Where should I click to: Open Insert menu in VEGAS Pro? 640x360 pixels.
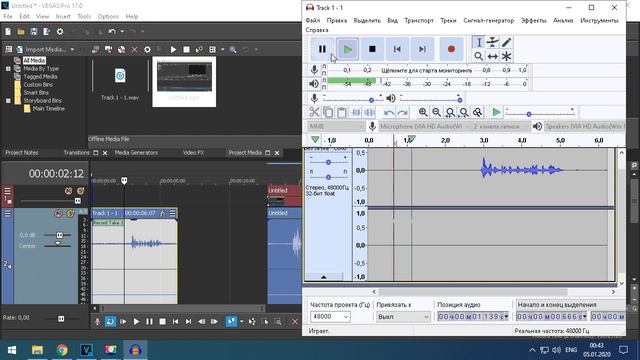63,16
